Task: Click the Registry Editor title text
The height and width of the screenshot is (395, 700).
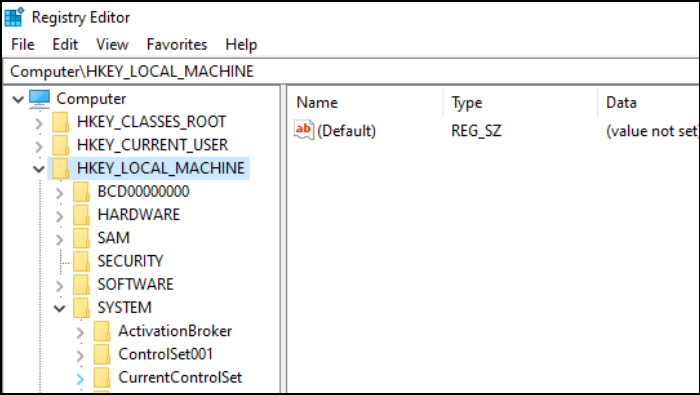Action: [x=81, y=17]
